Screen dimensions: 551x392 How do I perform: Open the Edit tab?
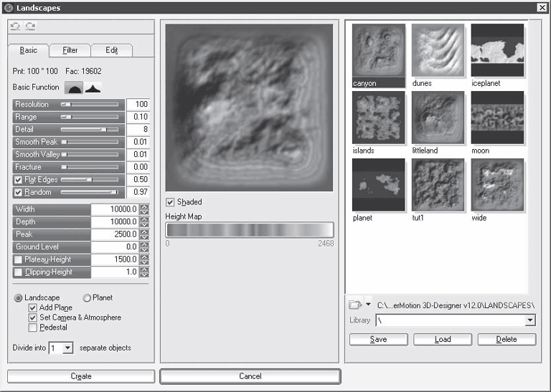[x=111, y=50]
